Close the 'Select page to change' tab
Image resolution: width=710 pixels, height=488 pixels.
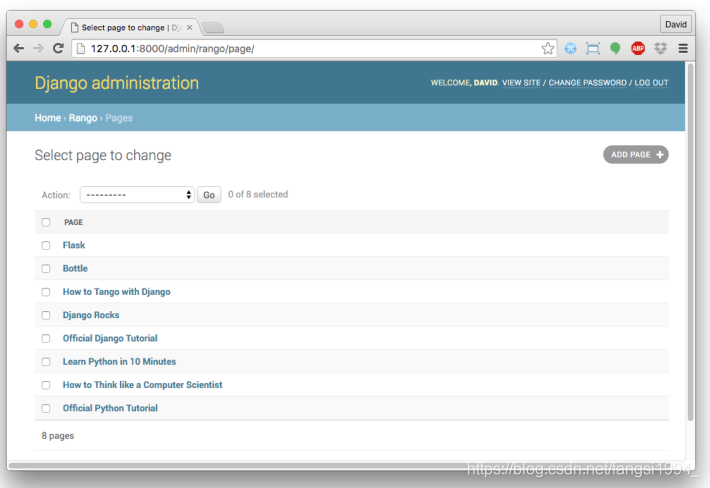pos(190,28)
